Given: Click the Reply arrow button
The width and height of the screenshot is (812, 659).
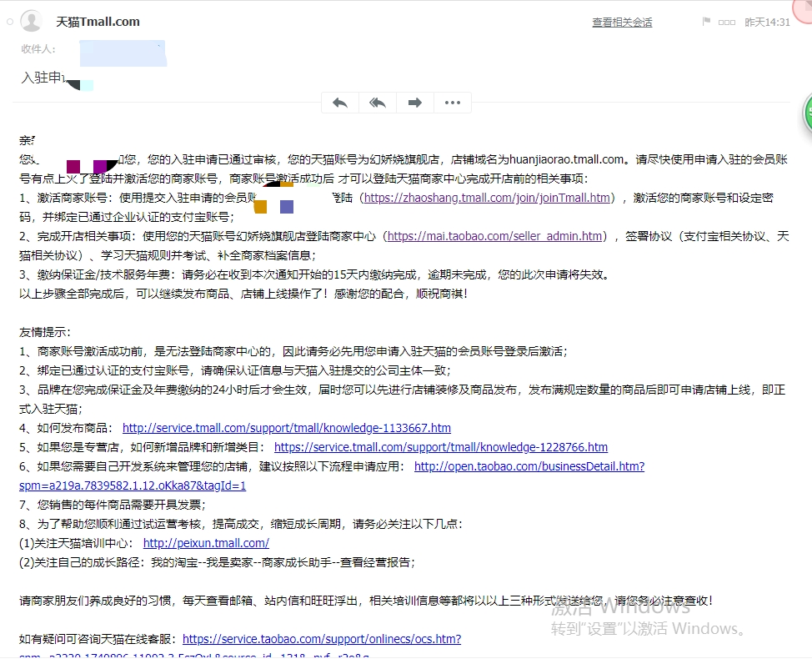Looking at the screenshot, I should 340,103.
